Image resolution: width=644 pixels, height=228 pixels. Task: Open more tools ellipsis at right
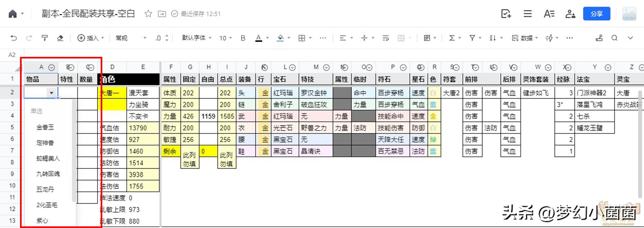(569, 38)
